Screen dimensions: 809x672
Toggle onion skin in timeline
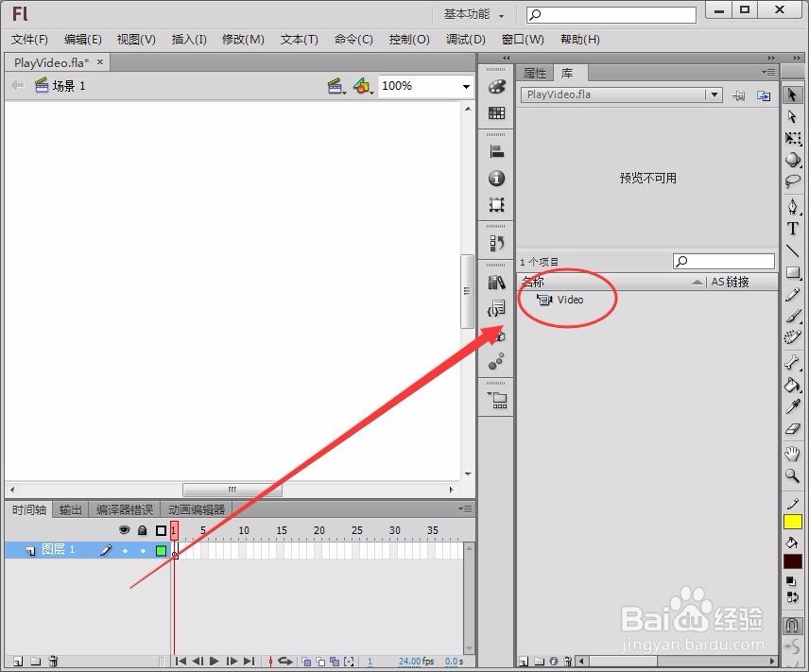click(306, 662)
